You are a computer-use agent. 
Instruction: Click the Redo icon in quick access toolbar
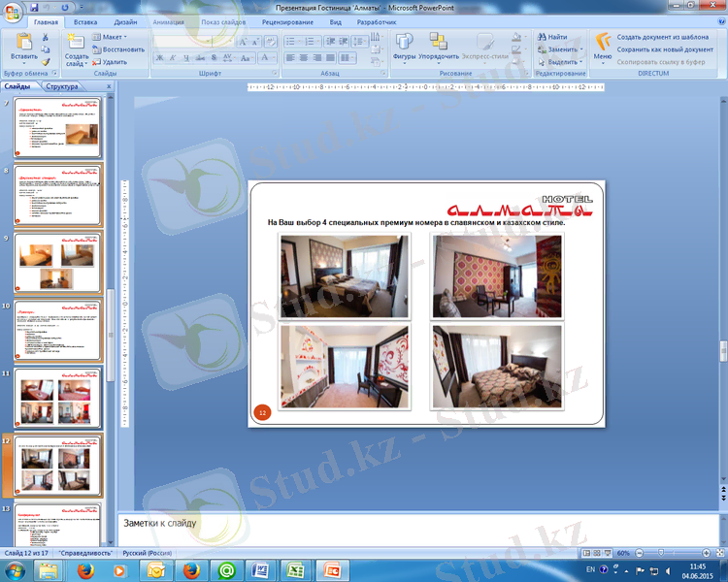pos(65,7)
